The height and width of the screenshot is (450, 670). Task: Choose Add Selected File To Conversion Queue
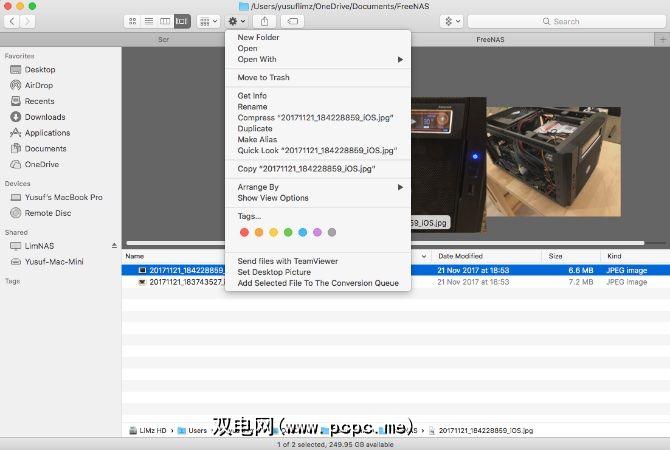318,283
